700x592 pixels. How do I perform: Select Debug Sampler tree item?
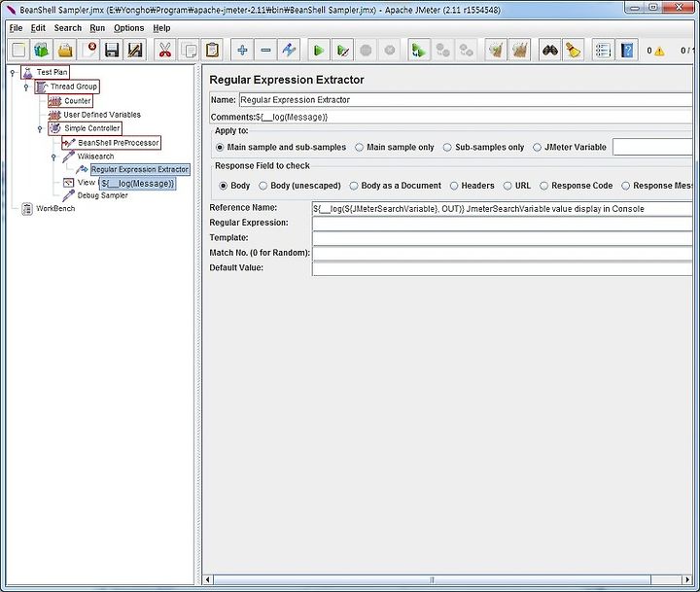[x=95, y=195]
